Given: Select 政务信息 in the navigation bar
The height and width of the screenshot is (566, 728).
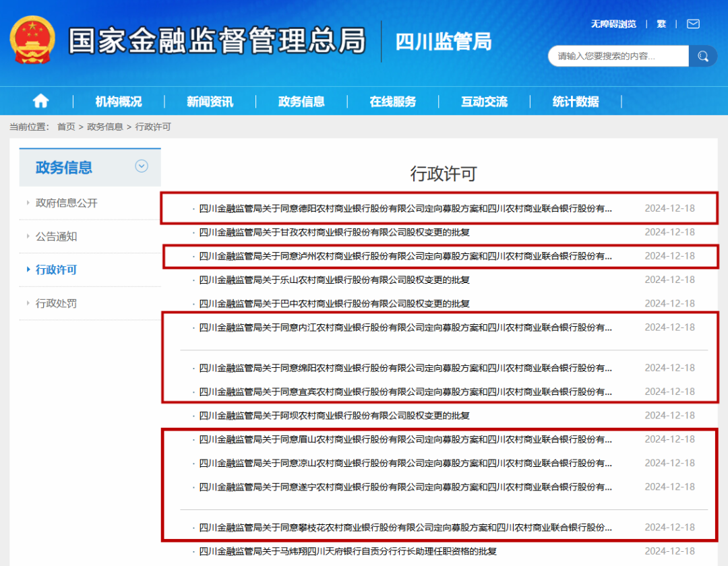Looking at the screenshot, I should [x=301, y=101].
